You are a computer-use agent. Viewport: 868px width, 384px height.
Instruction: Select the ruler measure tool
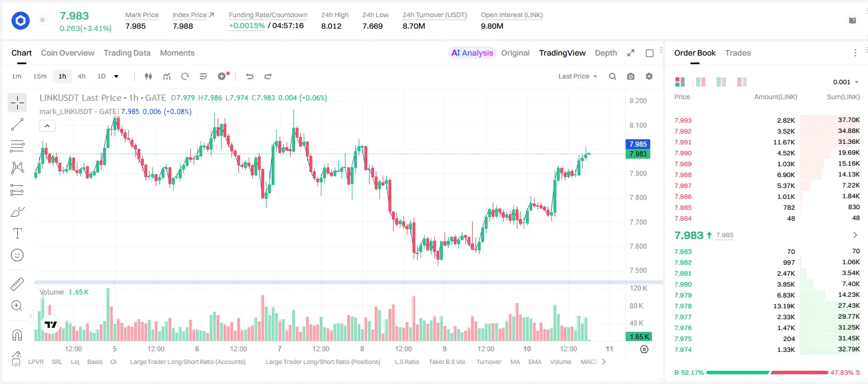pos(17,284)
